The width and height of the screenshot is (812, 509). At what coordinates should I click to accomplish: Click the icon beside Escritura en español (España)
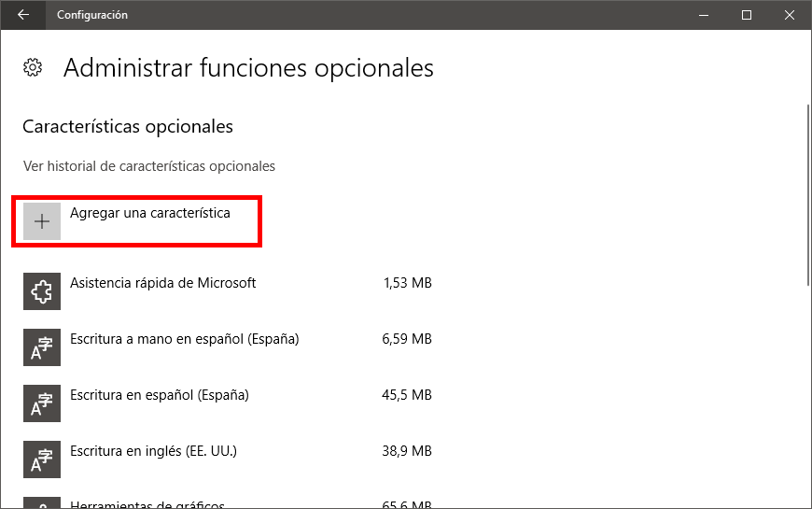(42, 403)
